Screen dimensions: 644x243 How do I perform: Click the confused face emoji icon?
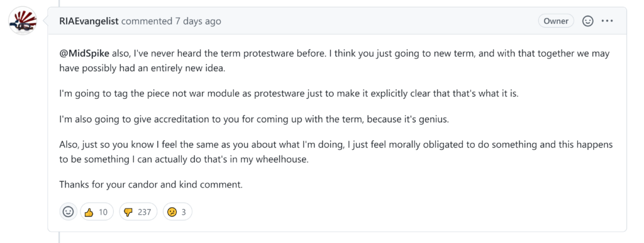[x=172, y=212]
